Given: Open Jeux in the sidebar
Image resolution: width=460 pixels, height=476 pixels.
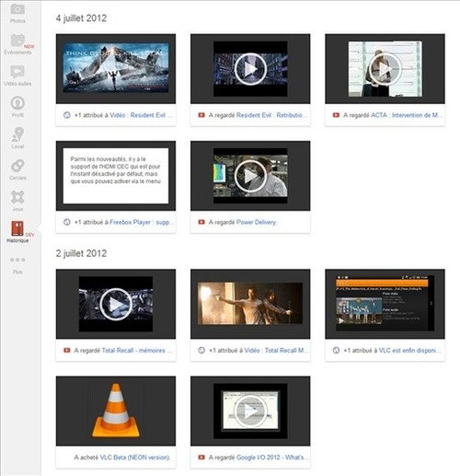Looking at the screenshot, I should pyautogui.click(x=17, y=201).
